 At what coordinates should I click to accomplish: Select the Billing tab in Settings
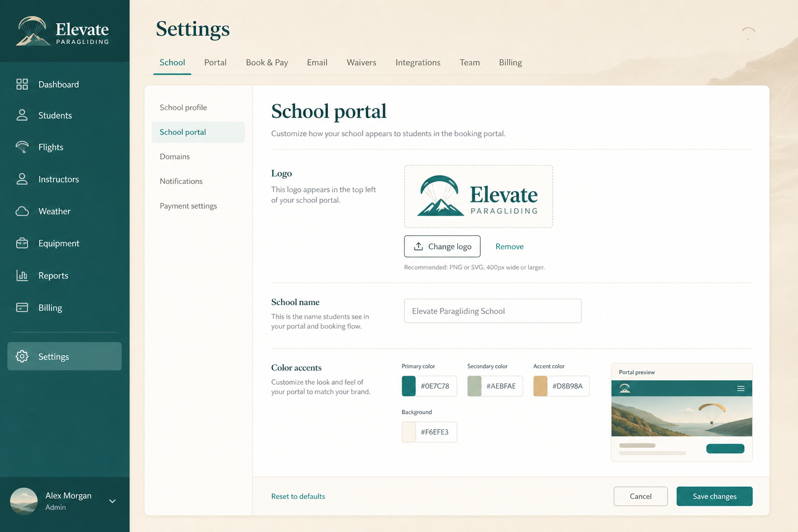510,62
